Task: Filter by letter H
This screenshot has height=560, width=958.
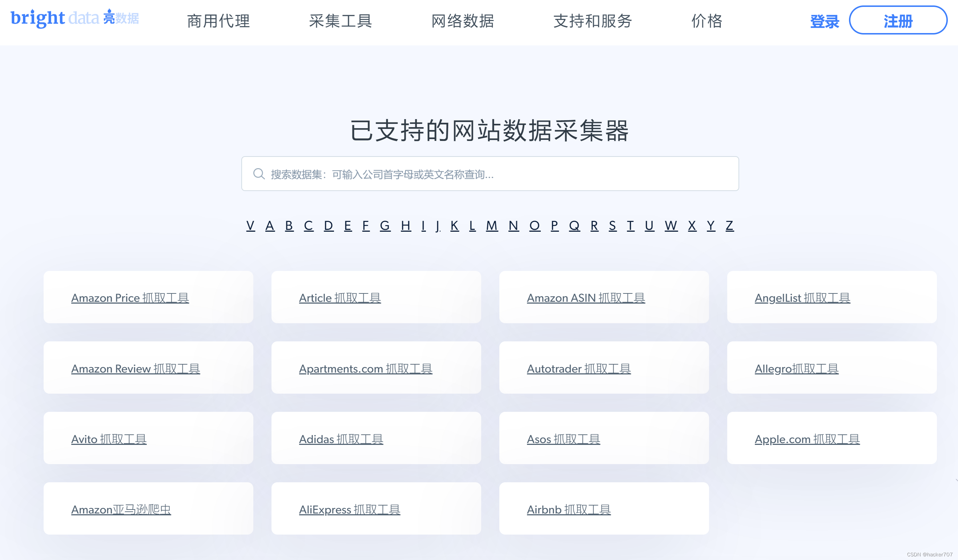Action: click(x=406, y=226)
